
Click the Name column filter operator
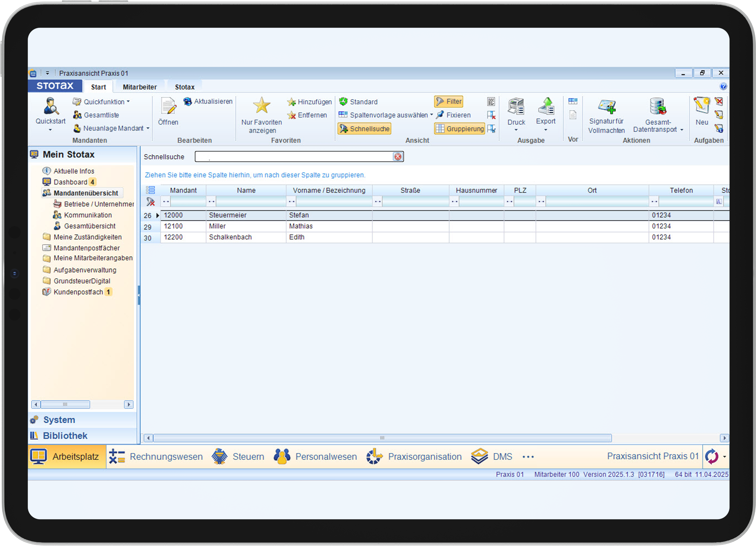tap(211, 202)
